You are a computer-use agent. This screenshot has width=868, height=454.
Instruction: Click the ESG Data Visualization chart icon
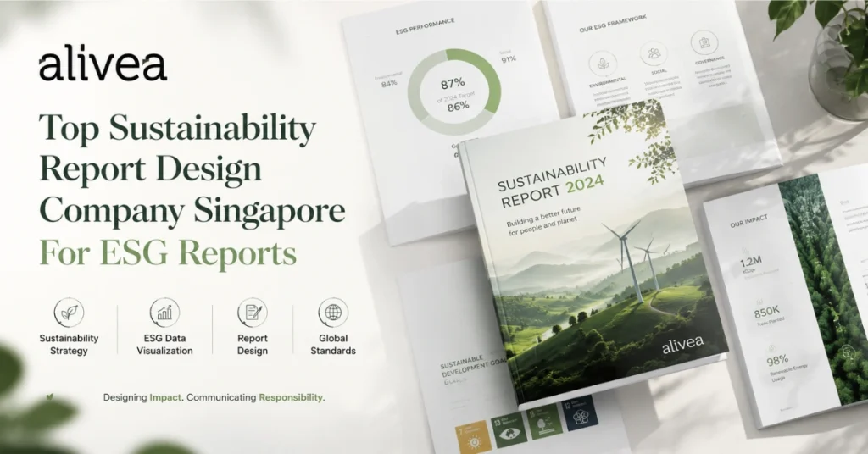pyautogui.click(x=164, y=313)
